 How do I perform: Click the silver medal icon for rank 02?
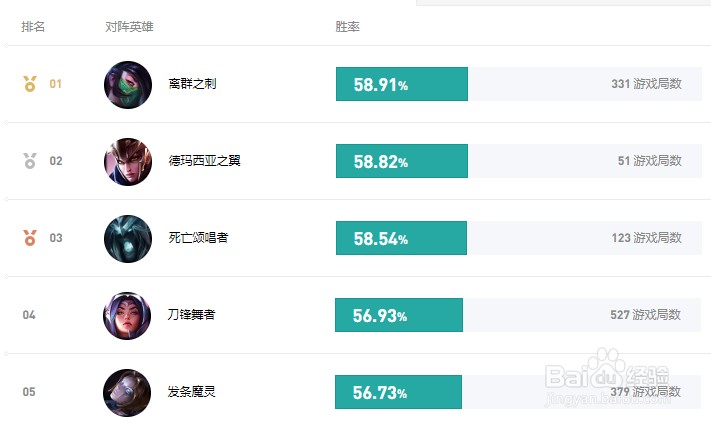pos(30,161)
